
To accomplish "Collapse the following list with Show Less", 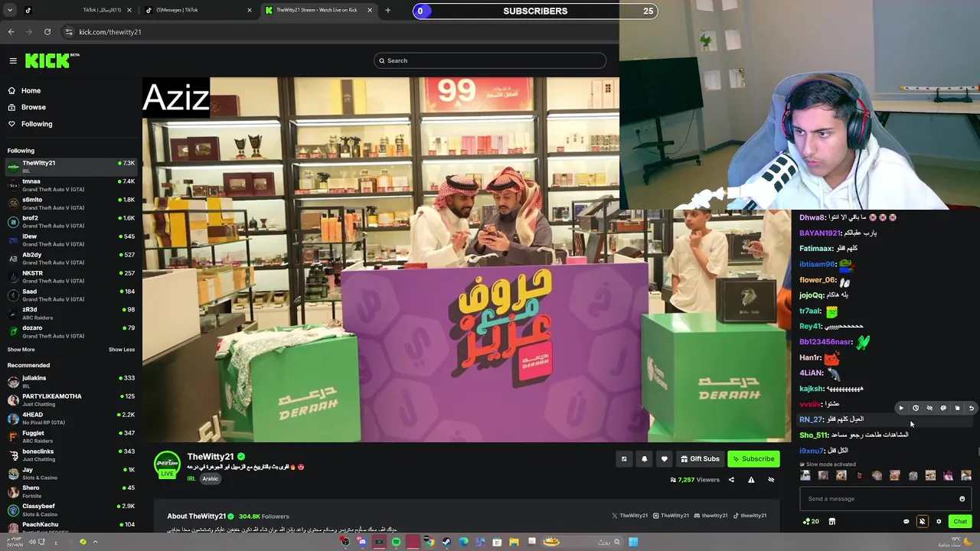I will pos(122,349).
